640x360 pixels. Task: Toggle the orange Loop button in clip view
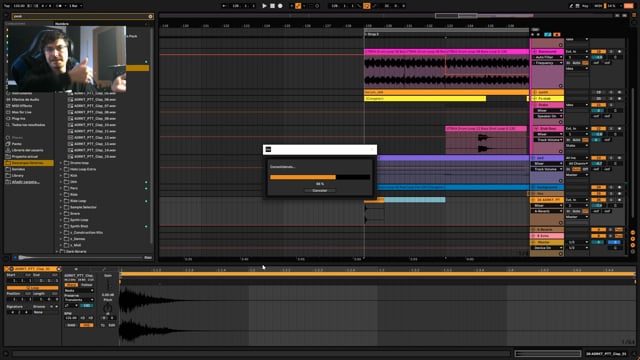[32, 288]
